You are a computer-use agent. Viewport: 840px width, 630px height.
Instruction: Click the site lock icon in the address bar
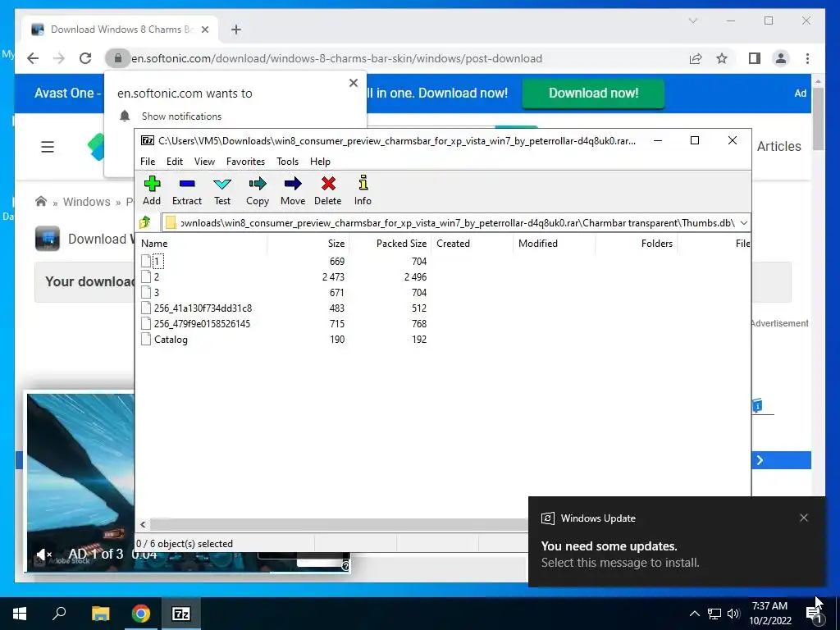coord(118,58)
